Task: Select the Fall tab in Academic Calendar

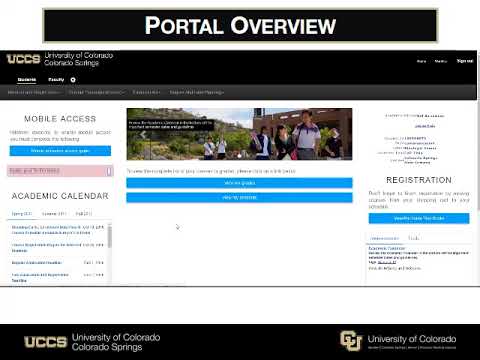Action: tap(84, 214)
